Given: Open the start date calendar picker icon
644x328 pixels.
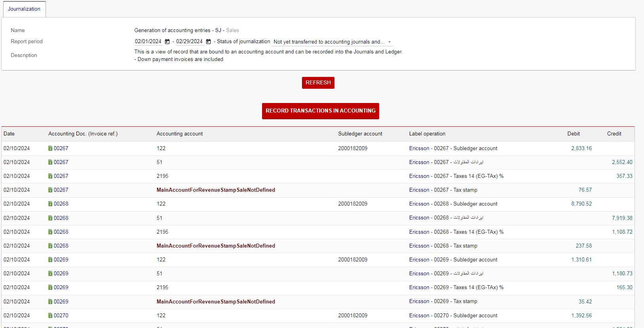Looking at the screenshot, I should click(x=167, y=42).
